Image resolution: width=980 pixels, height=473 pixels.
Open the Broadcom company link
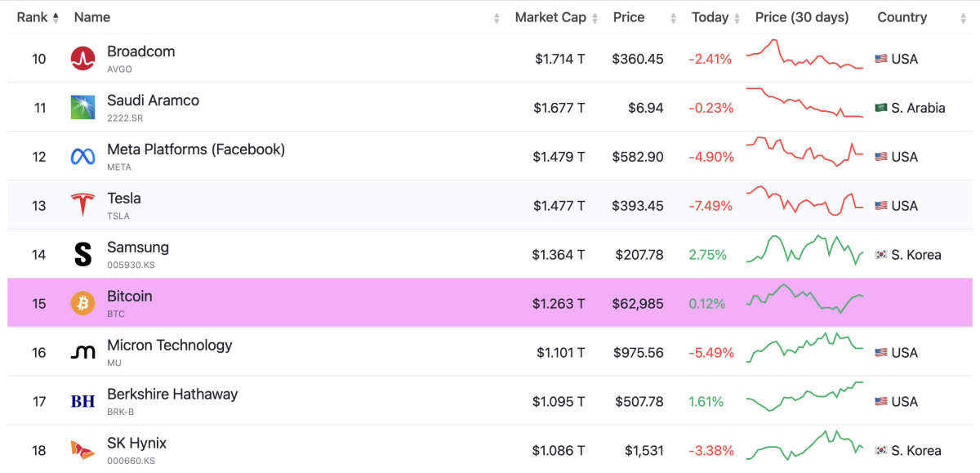point(140,51)
